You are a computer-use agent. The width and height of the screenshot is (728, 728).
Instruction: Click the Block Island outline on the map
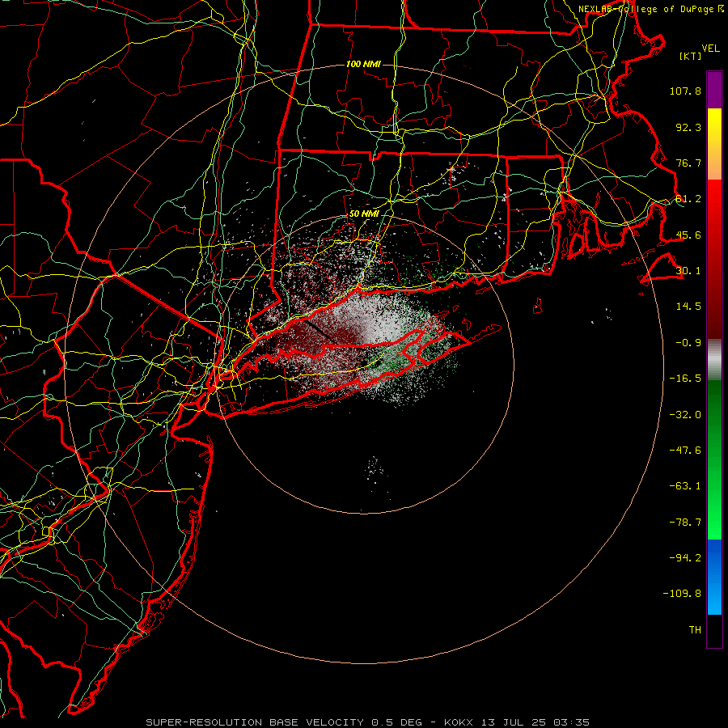pyautogui.click(x=538, y=306)
